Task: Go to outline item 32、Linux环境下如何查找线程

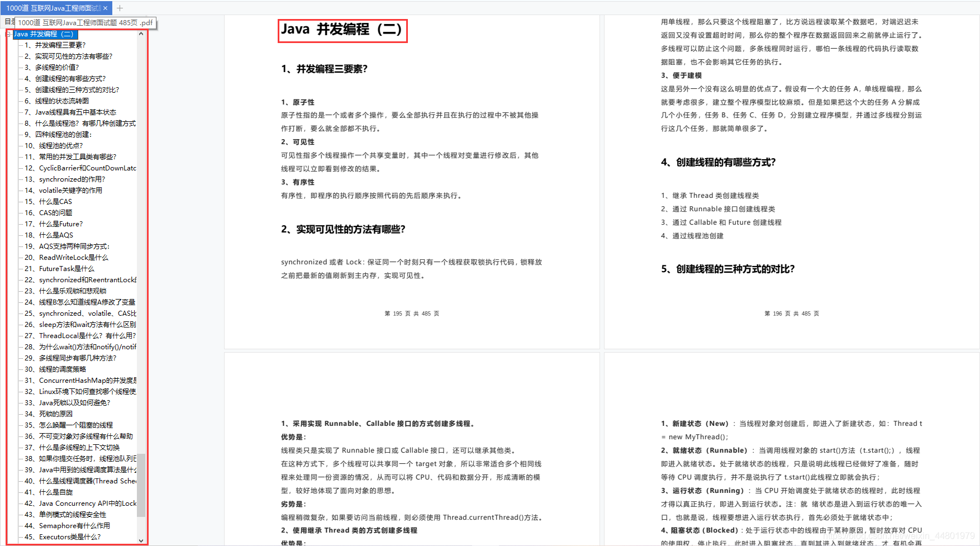Action: [80, 392]
